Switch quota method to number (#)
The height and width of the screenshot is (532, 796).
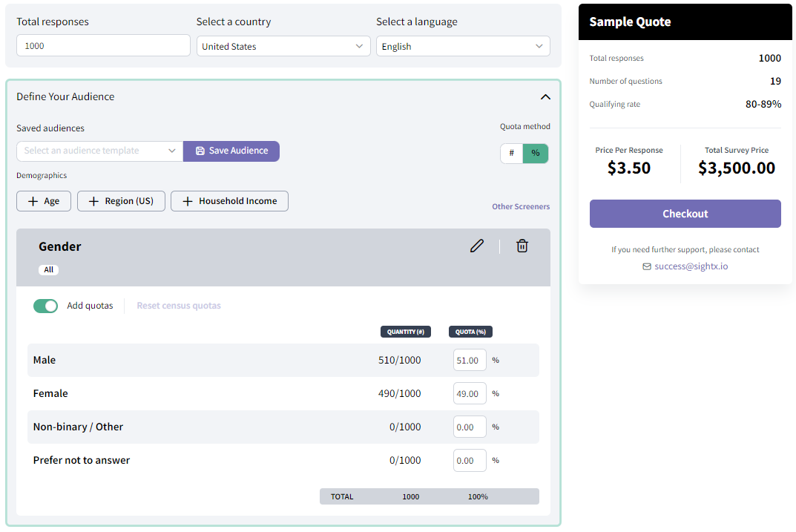tap(512, 153)
